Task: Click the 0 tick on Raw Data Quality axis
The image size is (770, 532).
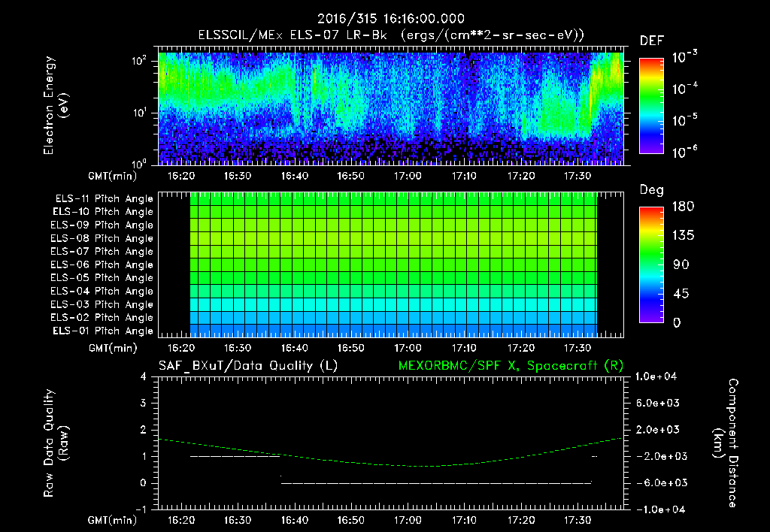Action: click(x=144, y=483)
